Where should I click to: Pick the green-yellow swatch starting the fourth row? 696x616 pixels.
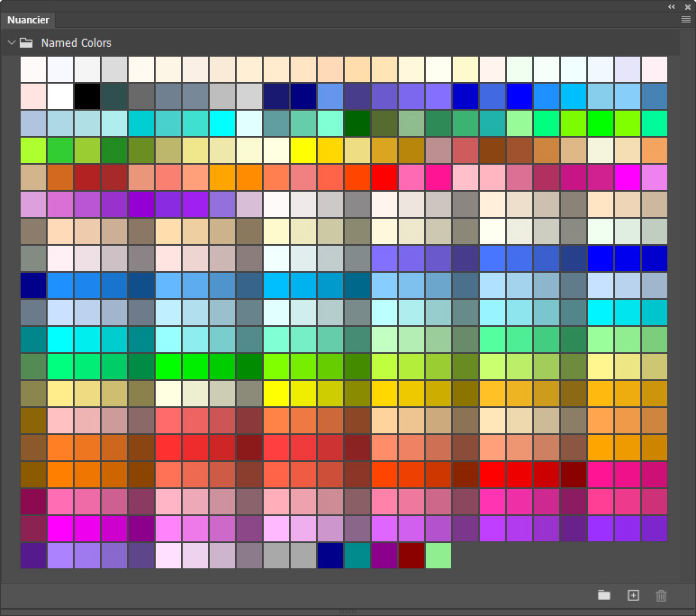coord(32,150)
